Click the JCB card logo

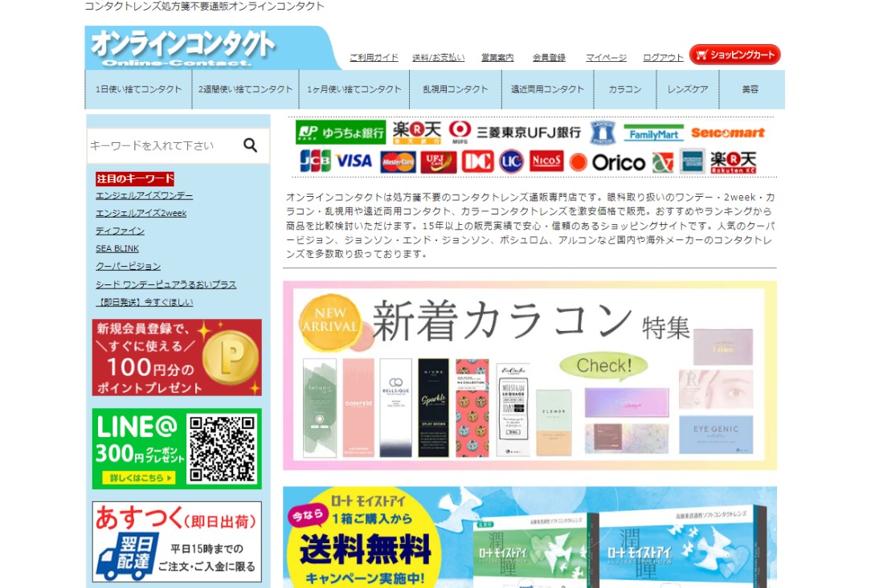315,161
